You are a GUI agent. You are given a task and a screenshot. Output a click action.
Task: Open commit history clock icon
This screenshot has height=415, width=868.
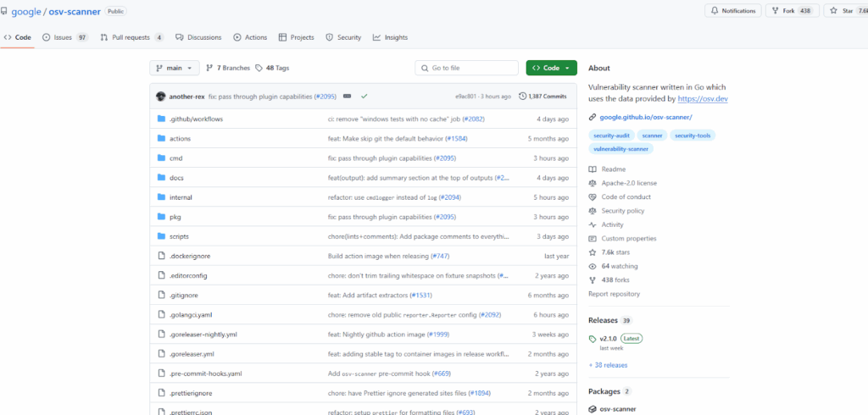[522, 97]
